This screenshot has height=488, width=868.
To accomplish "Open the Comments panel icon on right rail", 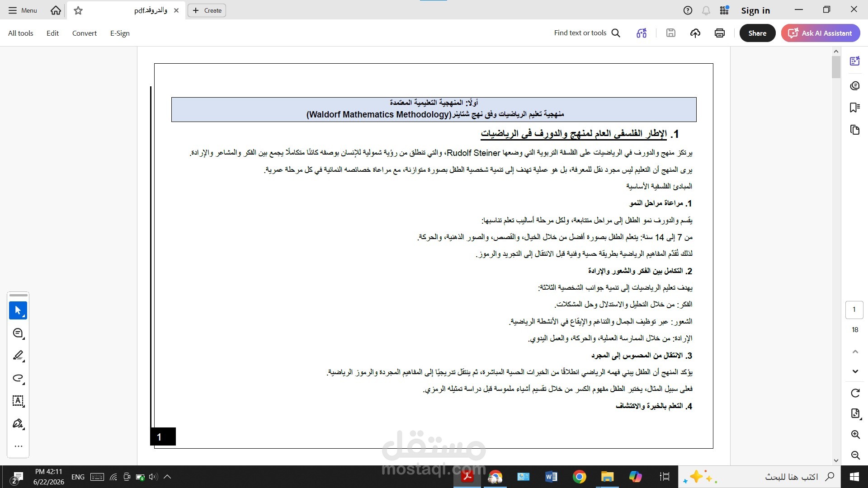I will 855,85.
